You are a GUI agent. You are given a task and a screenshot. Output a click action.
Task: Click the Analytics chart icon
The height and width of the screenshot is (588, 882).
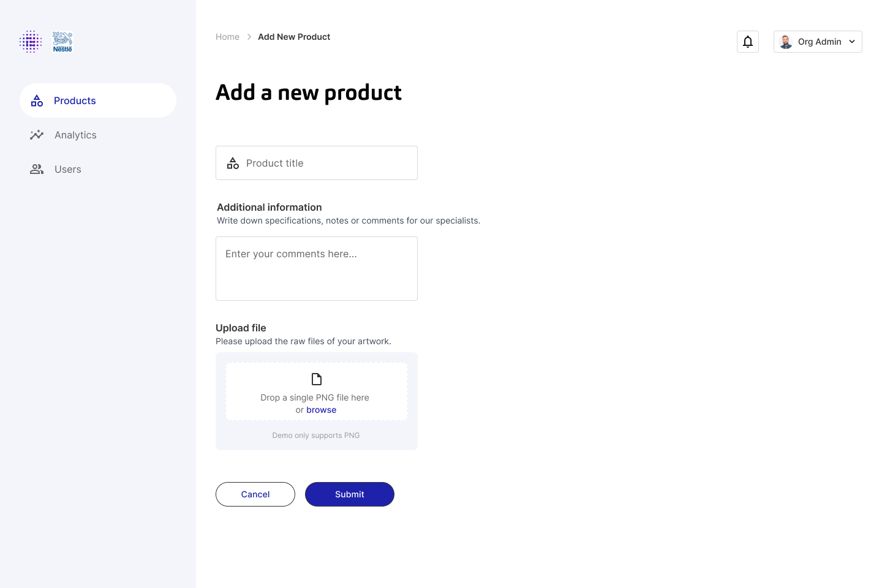(37, 135)
